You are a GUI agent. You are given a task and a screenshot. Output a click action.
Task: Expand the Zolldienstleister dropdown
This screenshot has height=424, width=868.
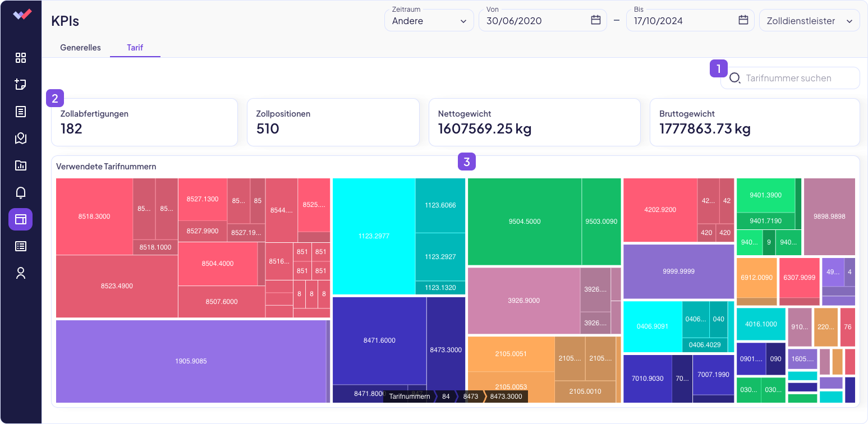[x=809, y=21]
